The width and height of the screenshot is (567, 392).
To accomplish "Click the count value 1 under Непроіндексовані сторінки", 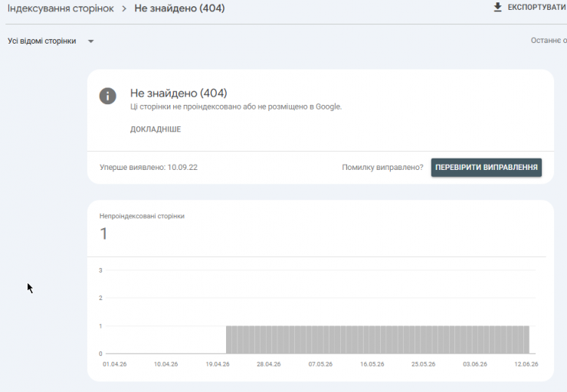I will coord(103,234).
